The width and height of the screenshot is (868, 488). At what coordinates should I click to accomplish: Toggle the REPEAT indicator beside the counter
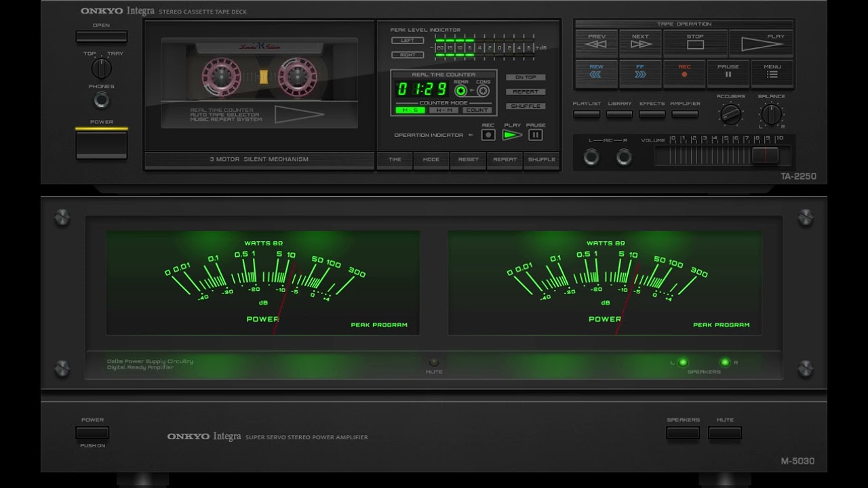pos(526,91)
